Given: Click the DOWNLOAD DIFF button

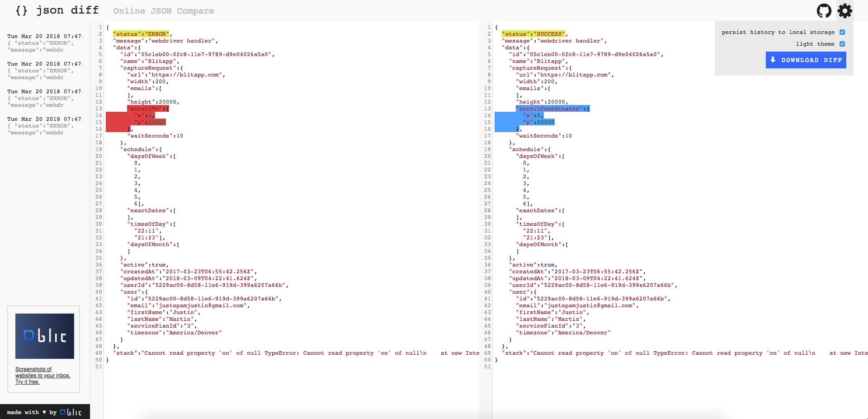Looking at the screenshot, I should (x=806, y=60).
